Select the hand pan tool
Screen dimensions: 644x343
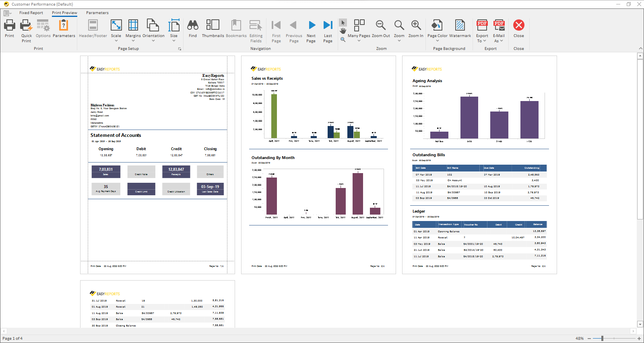click(x=343, y=31)
